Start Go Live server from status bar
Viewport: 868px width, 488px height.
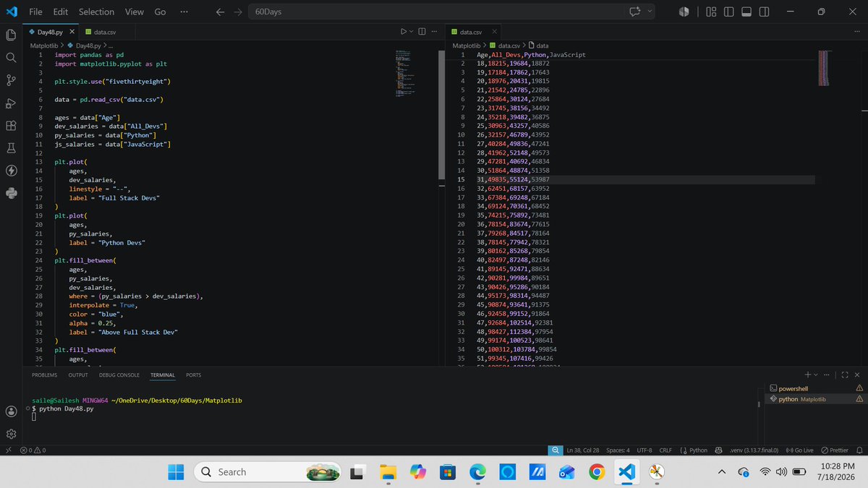[799, 450]
